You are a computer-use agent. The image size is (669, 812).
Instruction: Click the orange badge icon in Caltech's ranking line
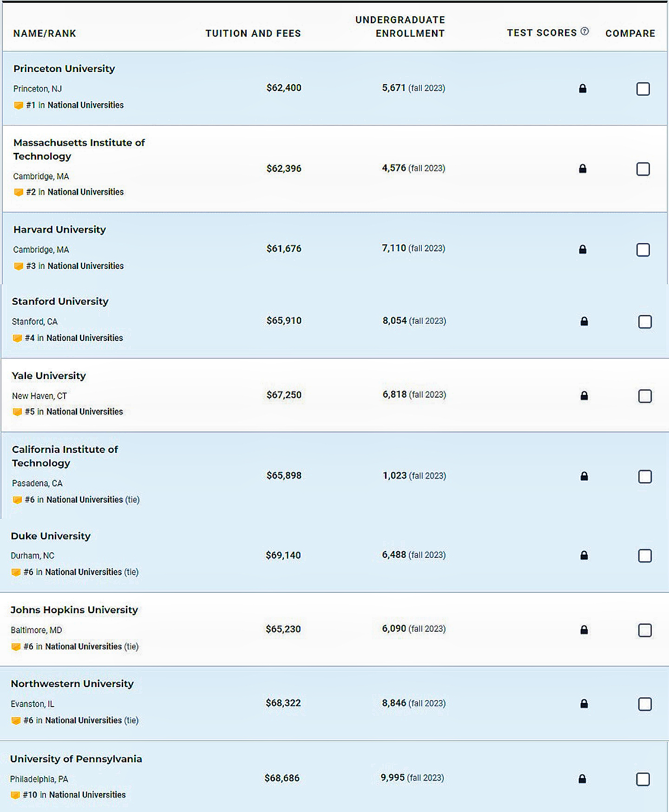coord(17,500)
